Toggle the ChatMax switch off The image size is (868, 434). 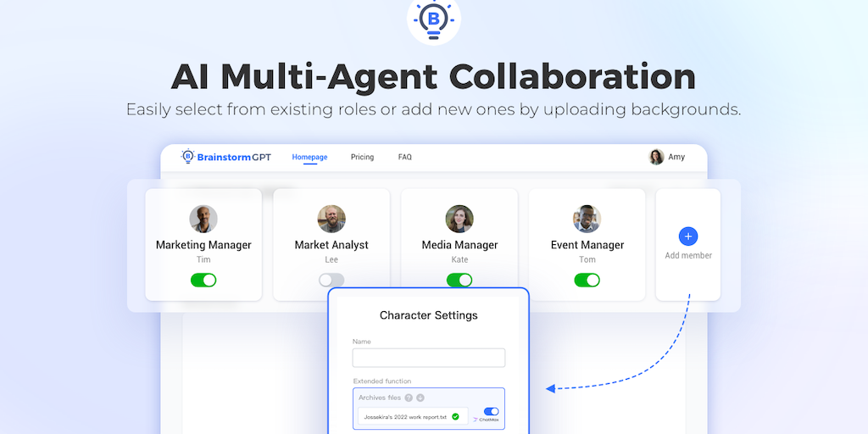click(x=491, y=411)
